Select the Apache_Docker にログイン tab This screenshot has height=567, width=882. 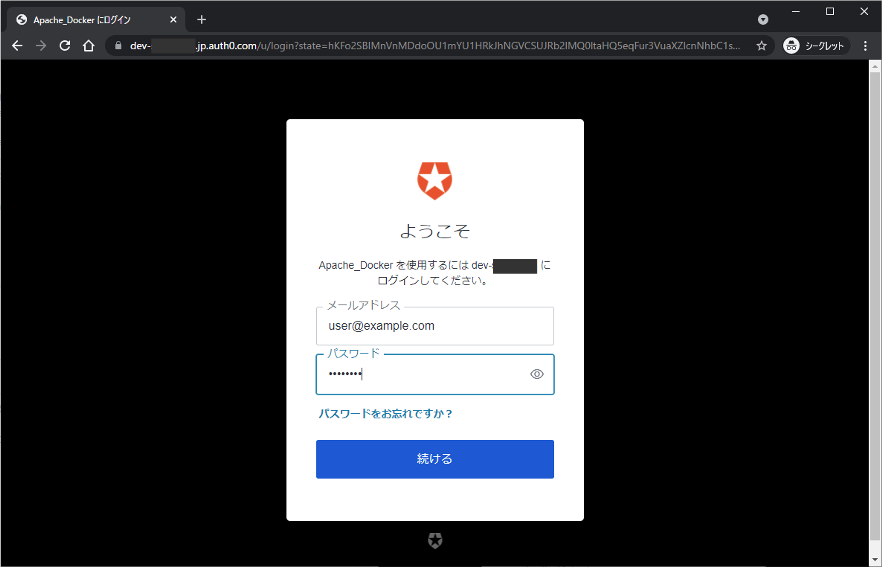coord(96,20)
